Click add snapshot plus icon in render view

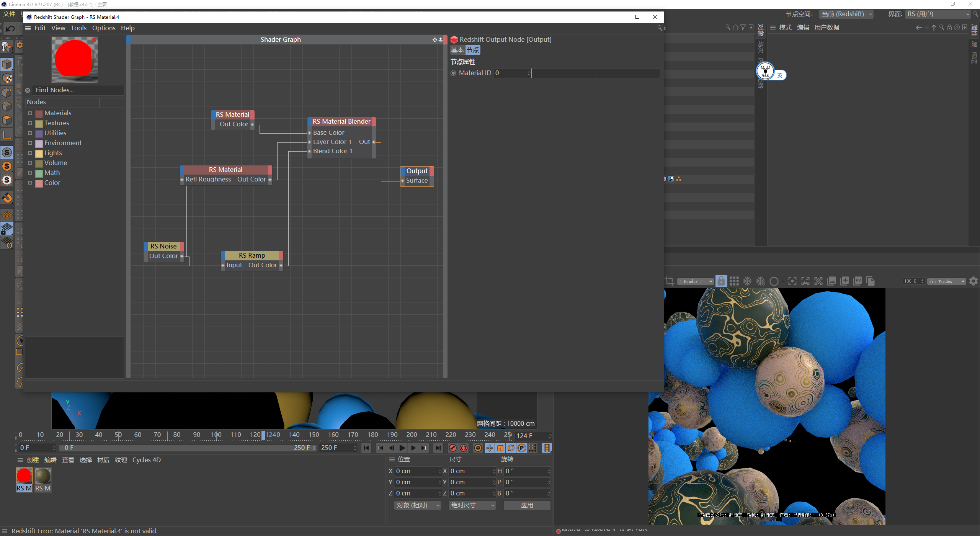[844, 281]
